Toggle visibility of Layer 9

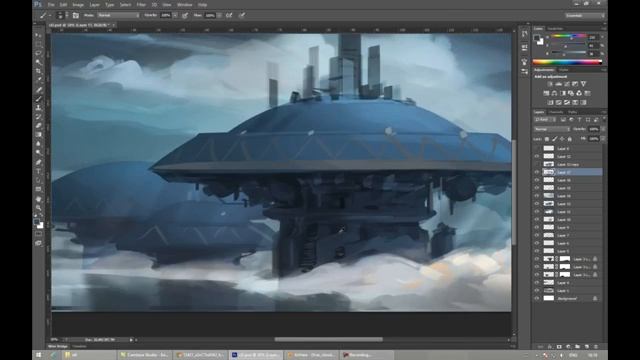click(537, 227)
